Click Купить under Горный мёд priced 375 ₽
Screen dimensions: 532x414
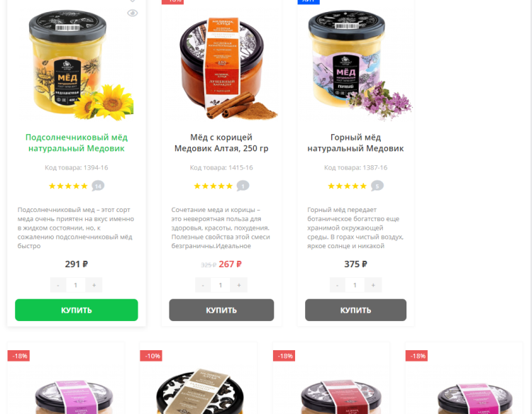click(355, 310)
